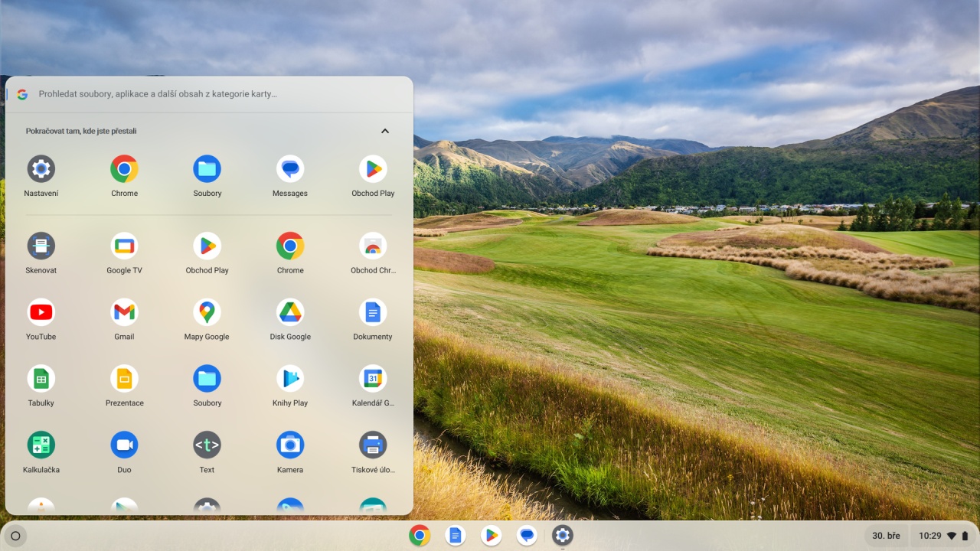
Task: Collapse the 'Pokračovat tam, kde jste přestali' section
Action: tap(385, 131)
